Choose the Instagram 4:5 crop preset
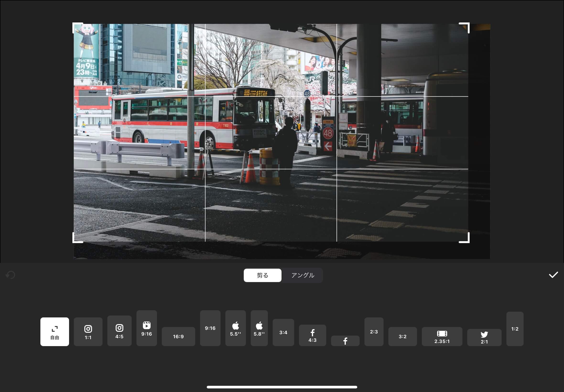The image size is (564, 392). tap(119, 331)
